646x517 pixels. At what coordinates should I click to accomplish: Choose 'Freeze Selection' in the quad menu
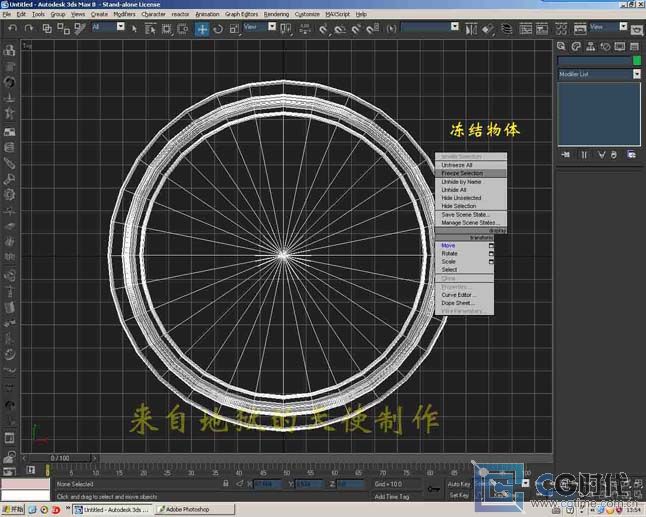[471, 173]
